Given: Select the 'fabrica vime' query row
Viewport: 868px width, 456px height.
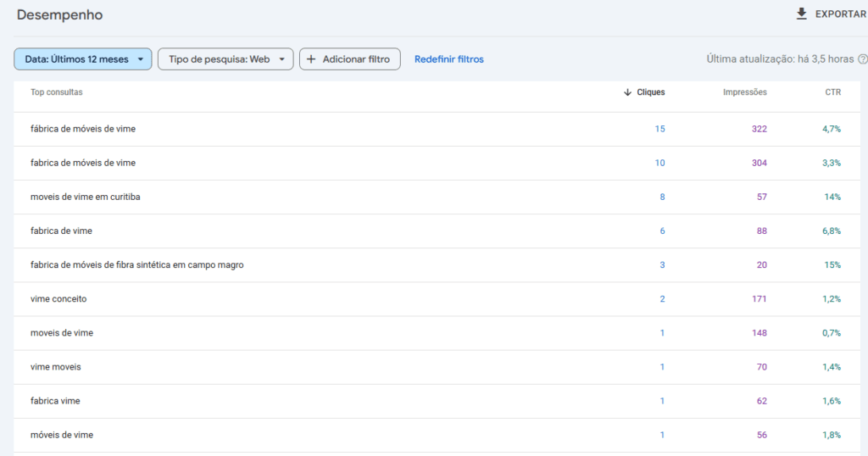Looking at the screenshot, I should tap(55, 401).
